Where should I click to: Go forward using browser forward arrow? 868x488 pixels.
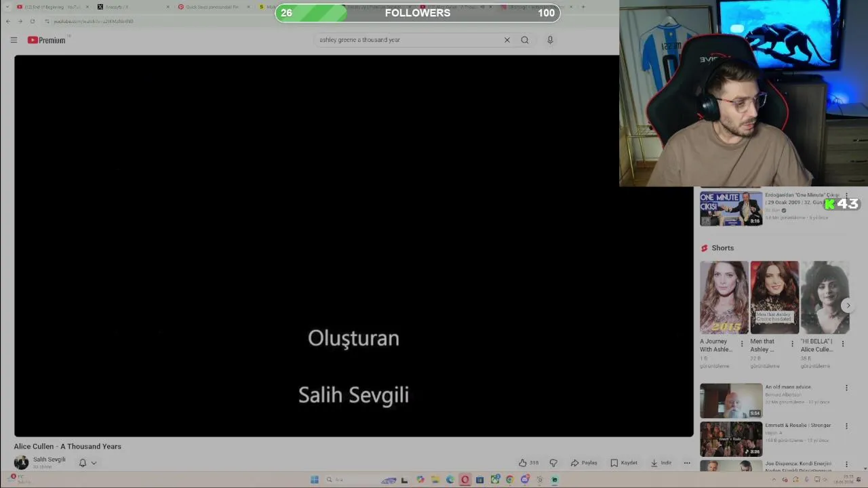[20, 21]
